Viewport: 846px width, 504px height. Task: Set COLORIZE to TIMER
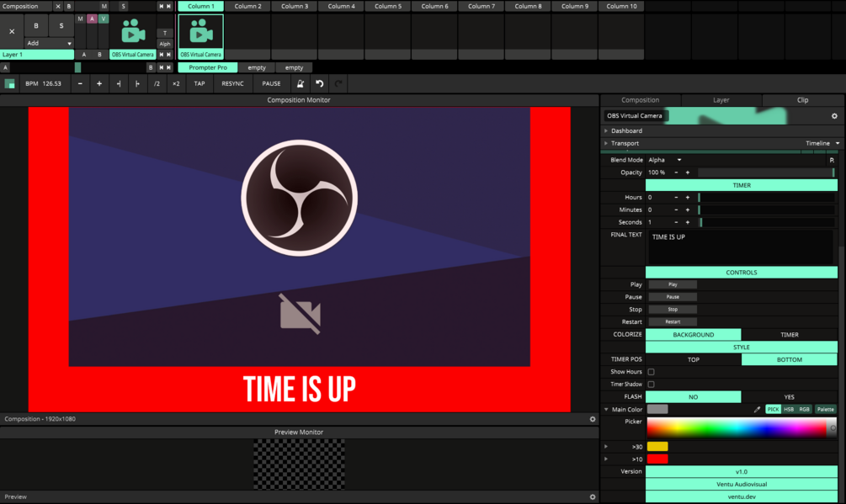(790, 335)
